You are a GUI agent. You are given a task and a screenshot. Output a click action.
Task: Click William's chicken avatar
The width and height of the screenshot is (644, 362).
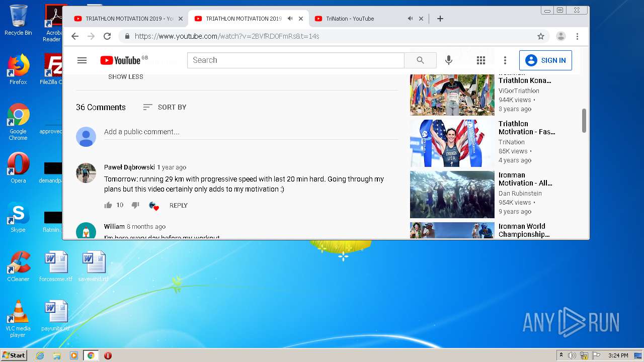pyautogui.click(x=86, y=231)
